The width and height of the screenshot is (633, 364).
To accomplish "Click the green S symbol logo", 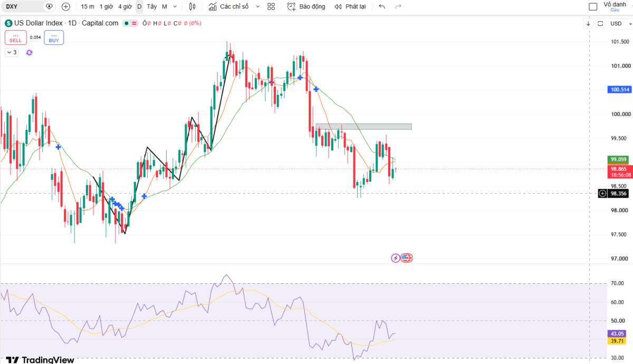I will pos(8,23).
